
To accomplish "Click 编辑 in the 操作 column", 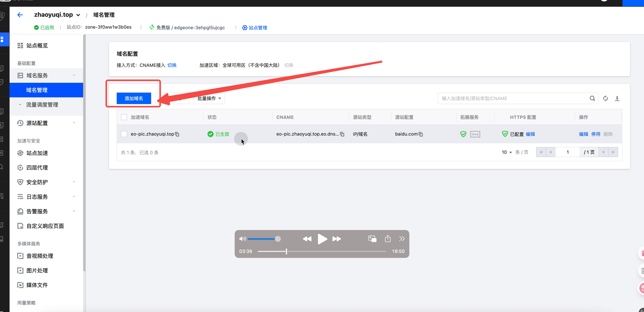I will (x=583, y=134).
